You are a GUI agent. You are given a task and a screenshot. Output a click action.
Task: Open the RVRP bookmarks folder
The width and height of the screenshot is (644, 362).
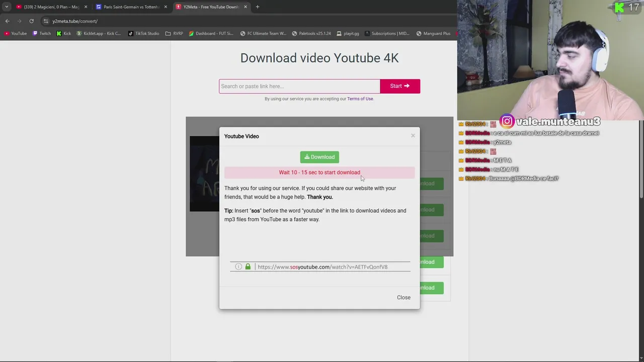tap(174, 34)
